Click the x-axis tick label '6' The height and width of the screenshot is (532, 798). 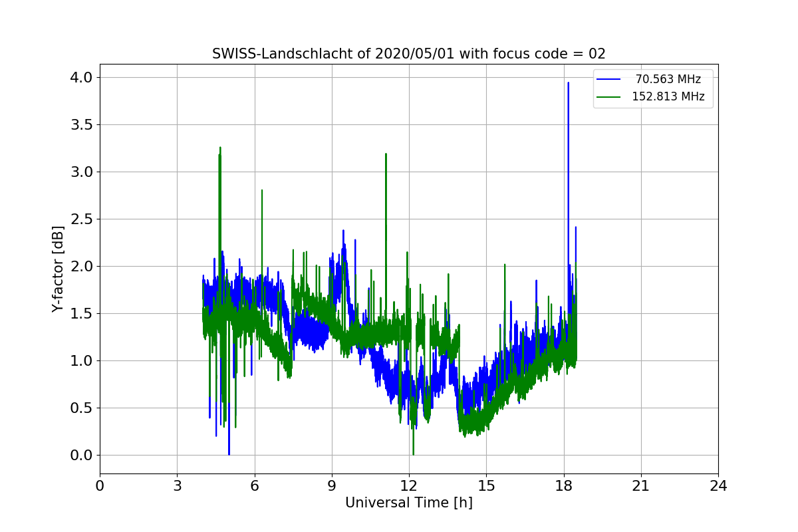coord(255,485)
